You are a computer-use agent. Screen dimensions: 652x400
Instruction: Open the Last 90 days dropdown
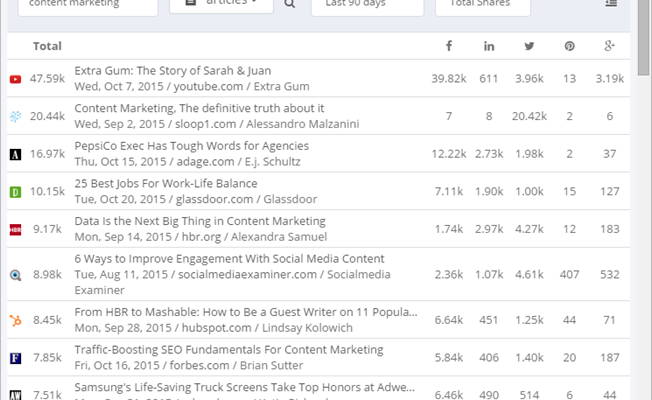[x=368, y=6]
